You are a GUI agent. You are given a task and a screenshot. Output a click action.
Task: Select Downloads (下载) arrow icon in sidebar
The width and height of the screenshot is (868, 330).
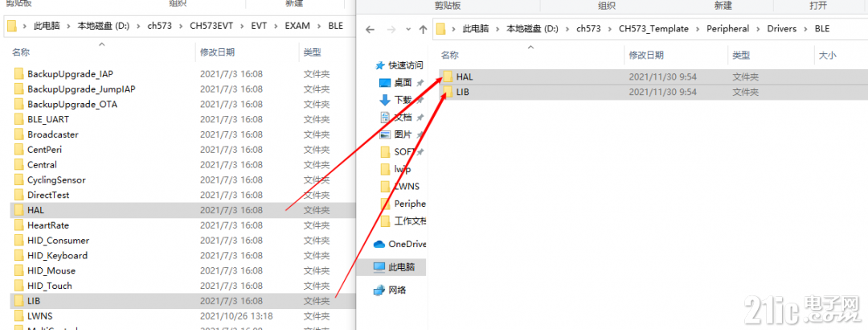click(385, 100)
